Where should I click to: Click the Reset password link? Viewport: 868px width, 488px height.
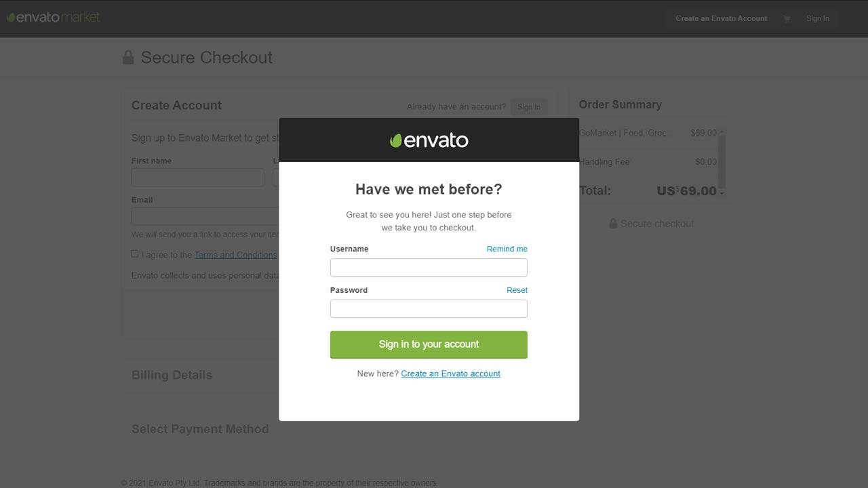click(x=517, y=290)
